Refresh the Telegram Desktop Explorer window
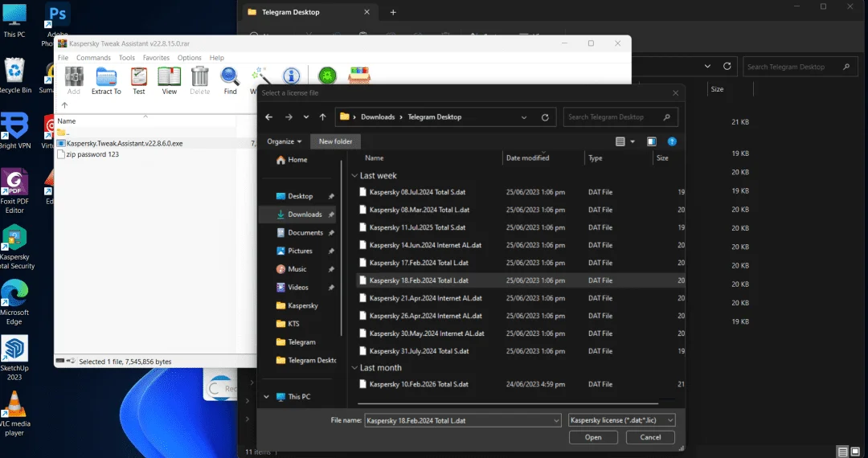The image size is (868, 458). [727, 67]
